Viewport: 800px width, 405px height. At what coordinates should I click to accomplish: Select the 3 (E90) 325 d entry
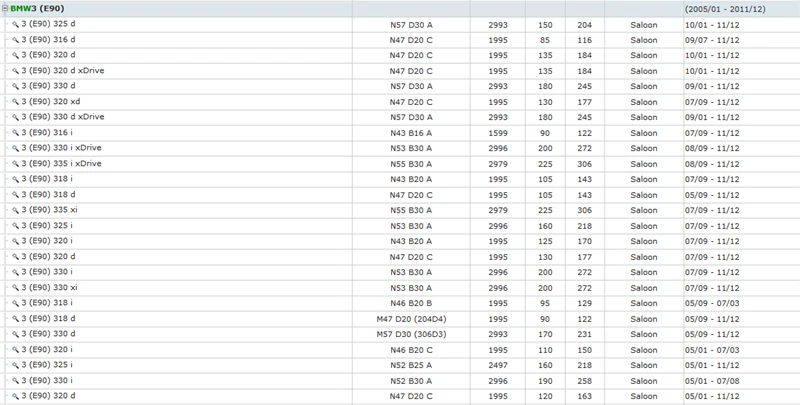[48, 24]
